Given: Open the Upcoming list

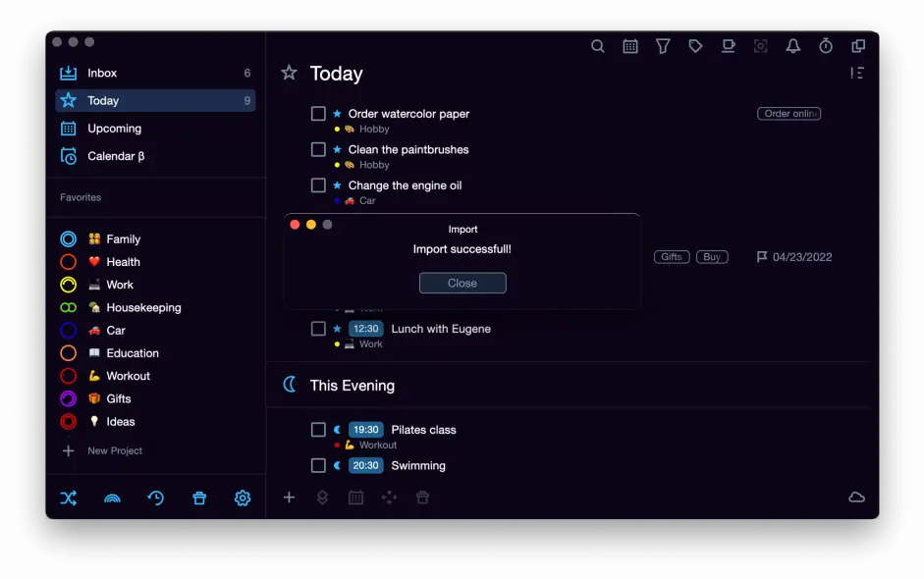Looking at the screenshot, I should pos(114,129).
